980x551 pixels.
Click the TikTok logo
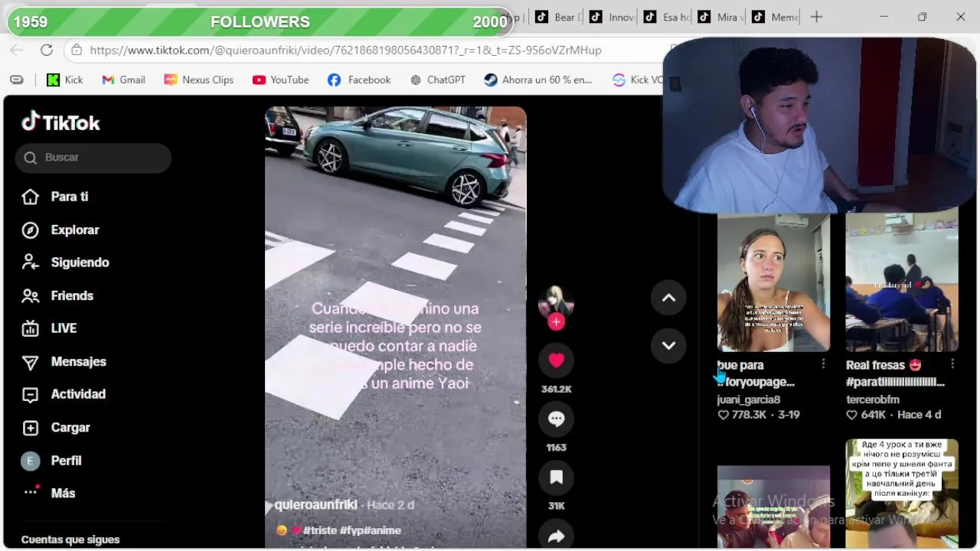coord(61,122)
